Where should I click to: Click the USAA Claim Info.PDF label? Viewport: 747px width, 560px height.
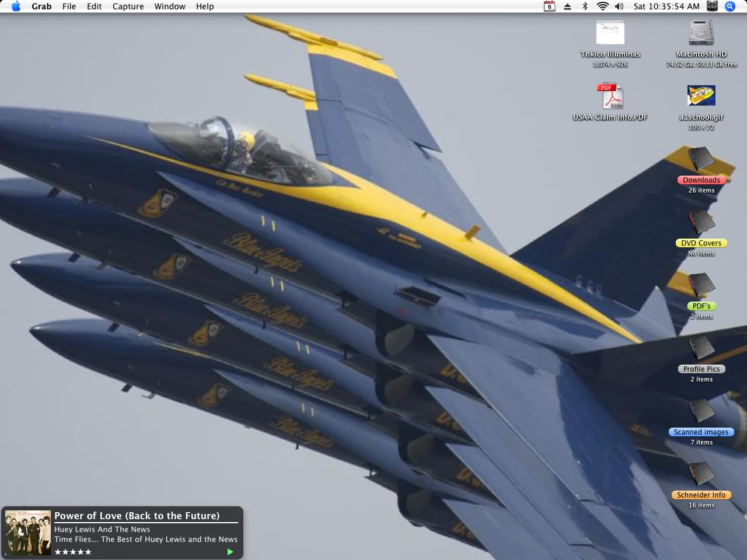(610, 117)
